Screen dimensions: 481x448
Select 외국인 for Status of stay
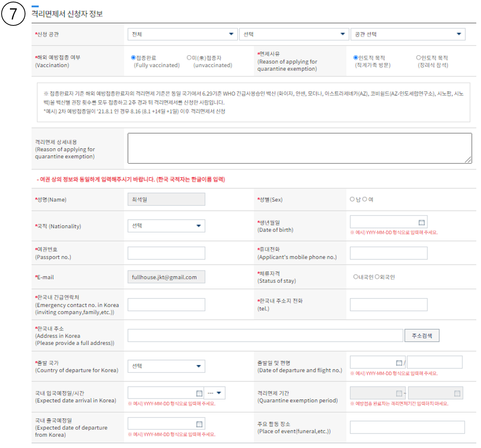[x=377, y=277]
